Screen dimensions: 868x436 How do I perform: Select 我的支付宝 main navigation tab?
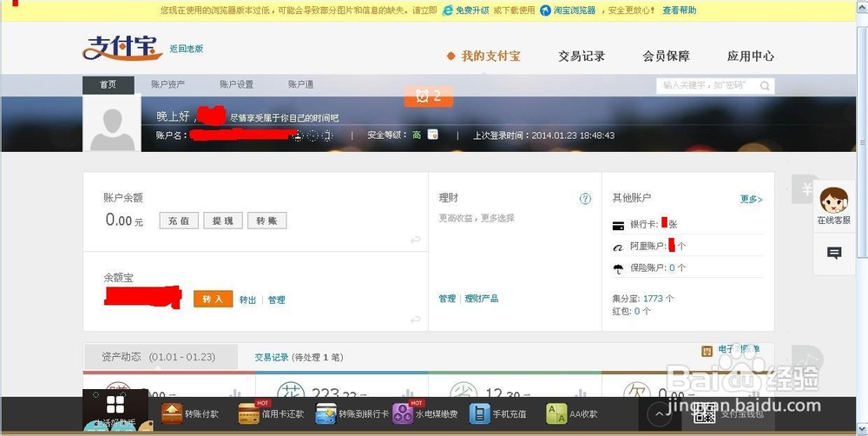coord(483,56)
